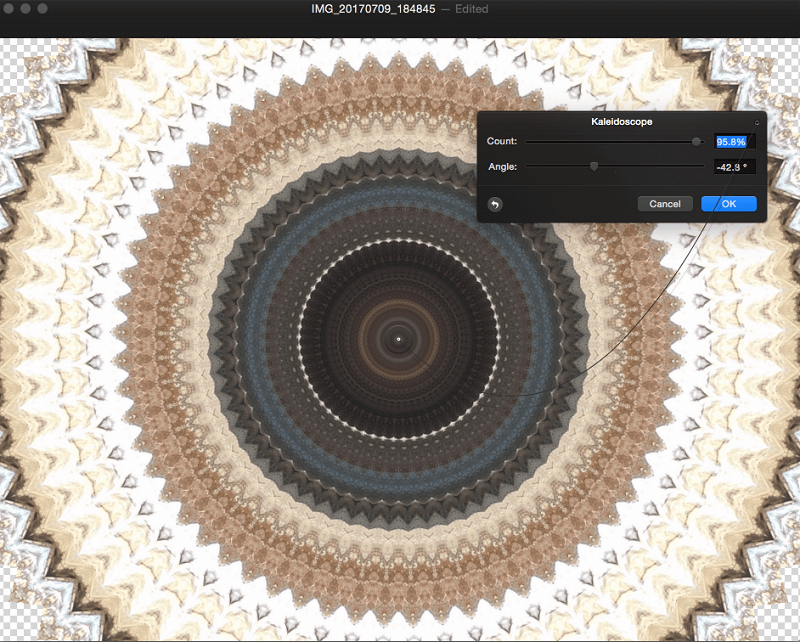
Task: Click the Angle value field showing -42.8°
Action: [734, 167]
